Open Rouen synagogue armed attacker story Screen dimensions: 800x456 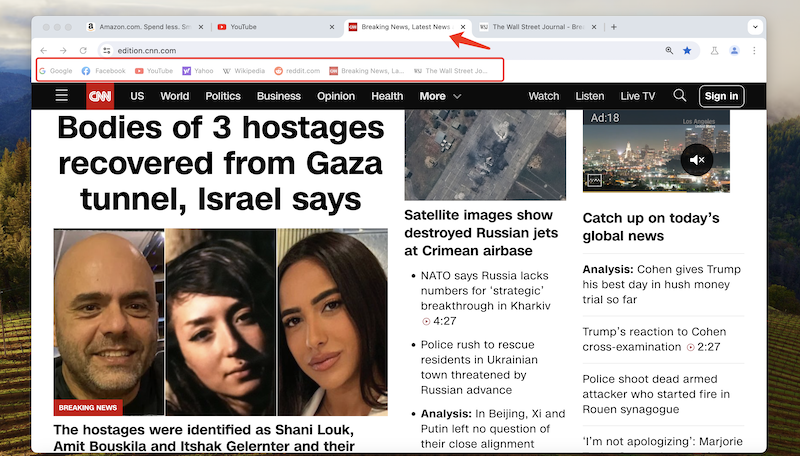[x=656, y=394]
